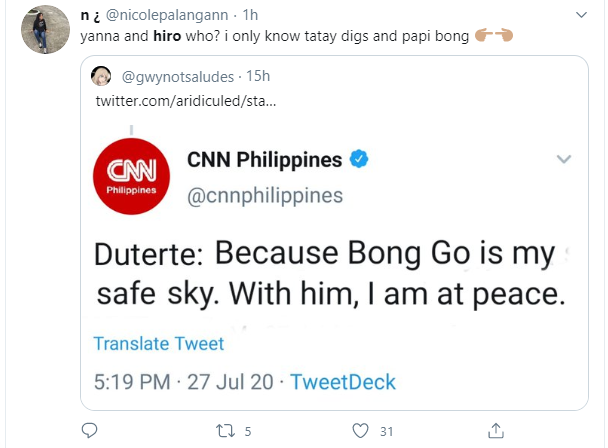608x448 pixels.
Task: Retweet this tweet using the retweet icon
Action: [x=226, y=431]
